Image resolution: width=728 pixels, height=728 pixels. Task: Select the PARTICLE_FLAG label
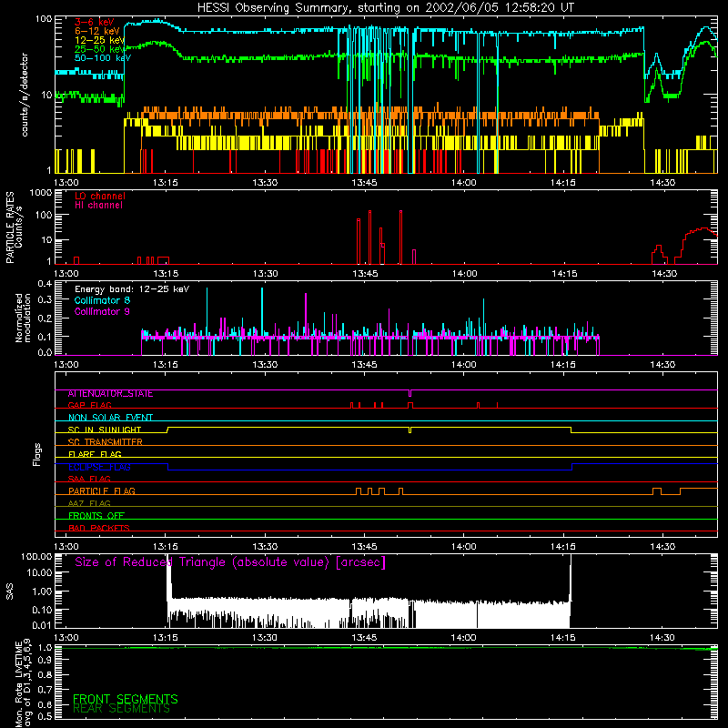(x=102, y=491)
